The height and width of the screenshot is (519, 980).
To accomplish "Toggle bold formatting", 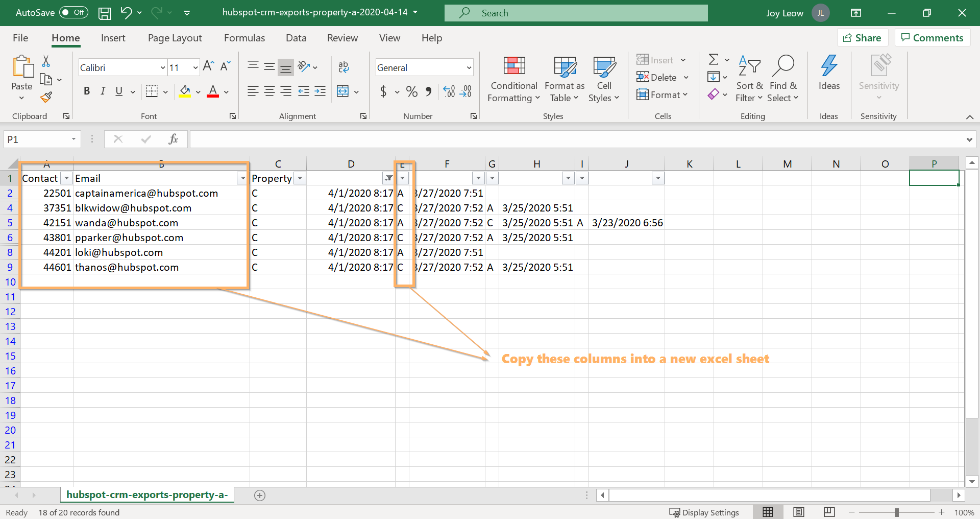I will click(x=86, y=91).
